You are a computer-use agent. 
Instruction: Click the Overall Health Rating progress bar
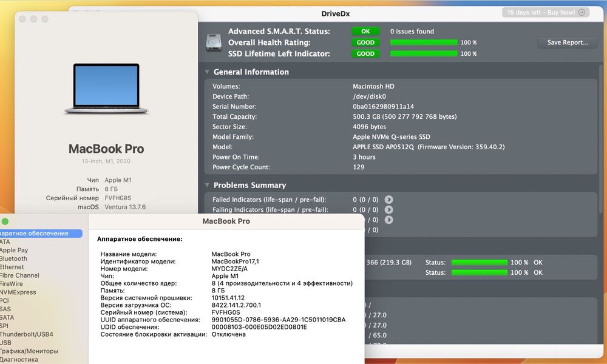point(424,42)
